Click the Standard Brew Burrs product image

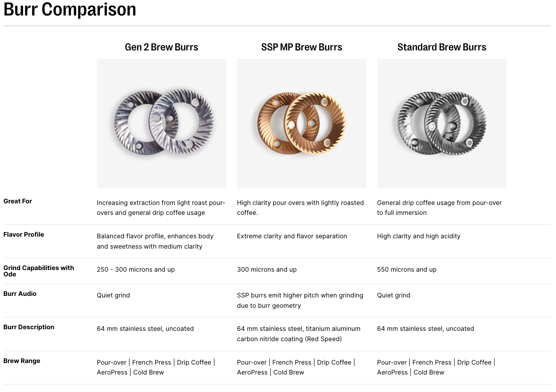(442, 123)
